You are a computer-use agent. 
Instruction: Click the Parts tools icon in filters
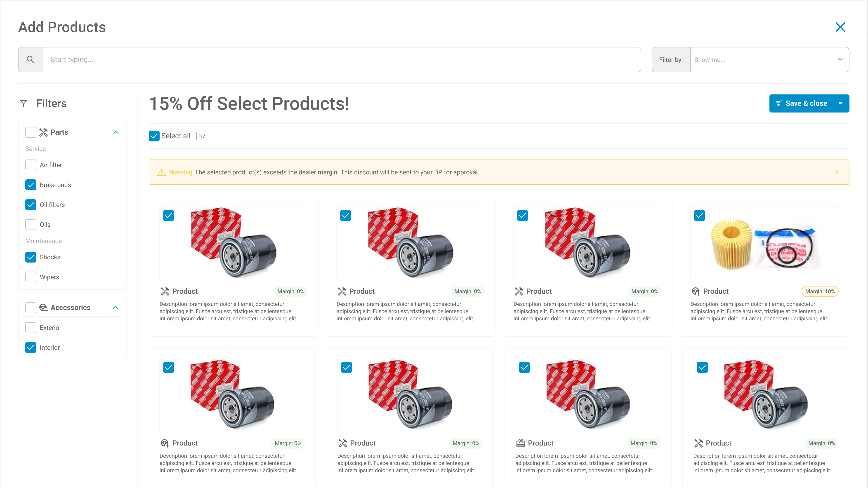tap(43, 132)
